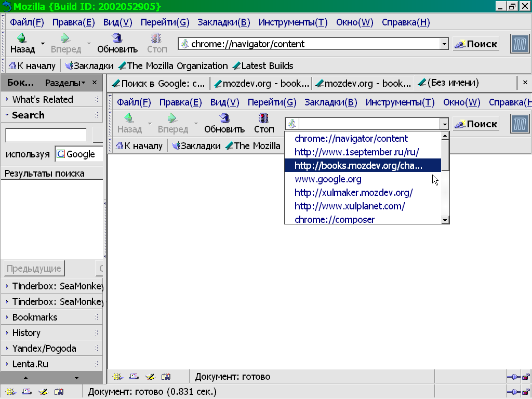This screenshot has height=399, width=532.
Task: Expand the What's Related sidebar panel
Action: (43, 100)
